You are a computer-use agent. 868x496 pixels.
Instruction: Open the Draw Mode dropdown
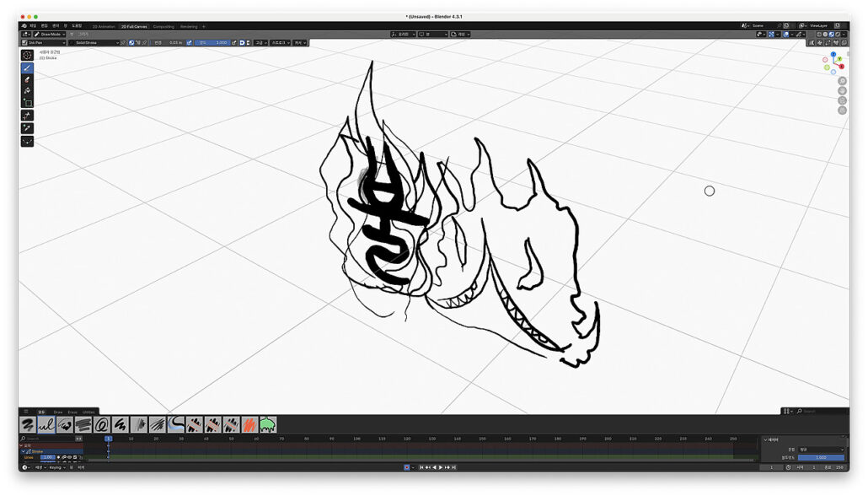[47, 35]
